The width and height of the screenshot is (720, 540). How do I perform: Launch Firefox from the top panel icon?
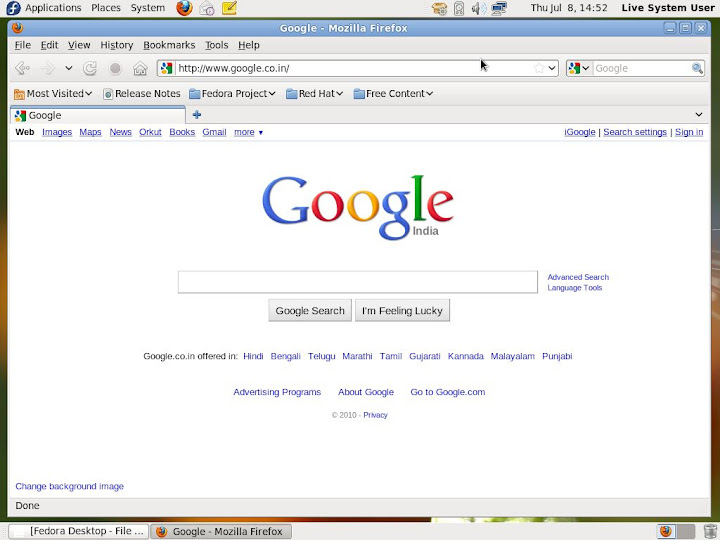[184, 8]
